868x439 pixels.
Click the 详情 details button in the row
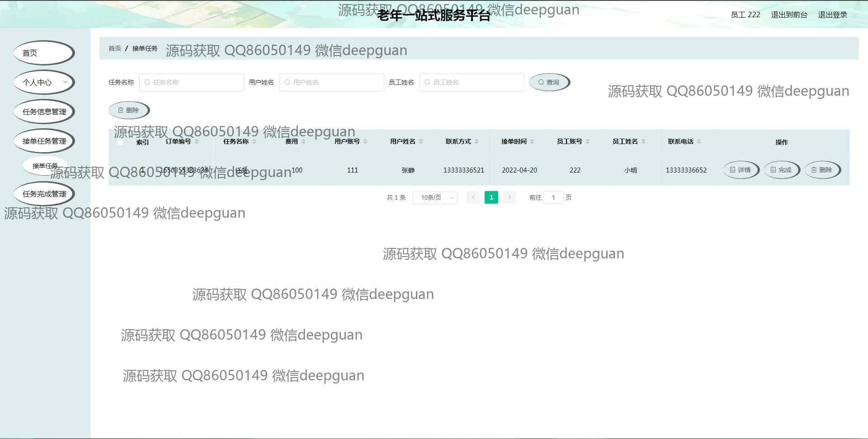tap(741, 170)
